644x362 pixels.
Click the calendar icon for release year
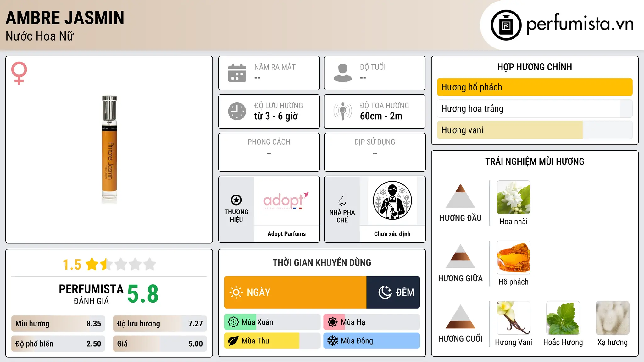coord(237,73)
